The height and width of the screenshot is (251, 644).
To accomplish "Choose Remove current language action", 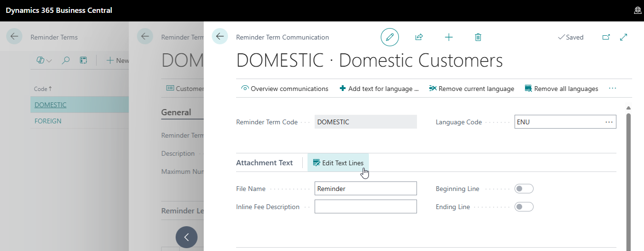I will point(471,89).
